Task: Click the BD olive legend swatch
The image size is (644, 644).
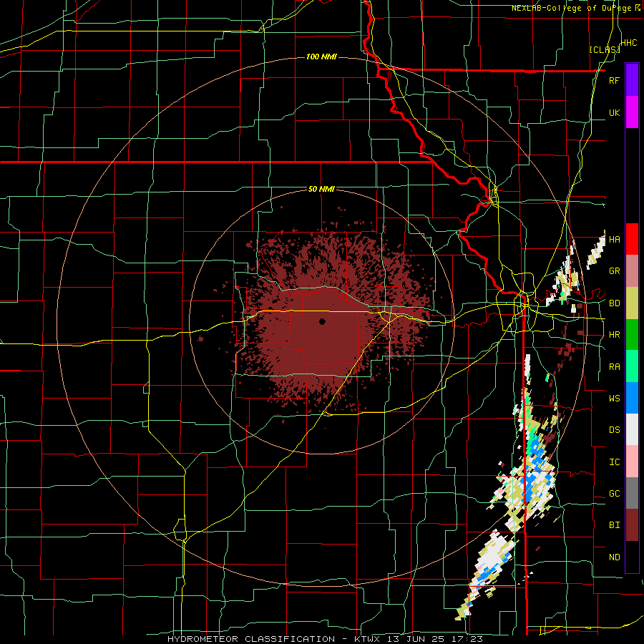Action: tap(632, 303)
